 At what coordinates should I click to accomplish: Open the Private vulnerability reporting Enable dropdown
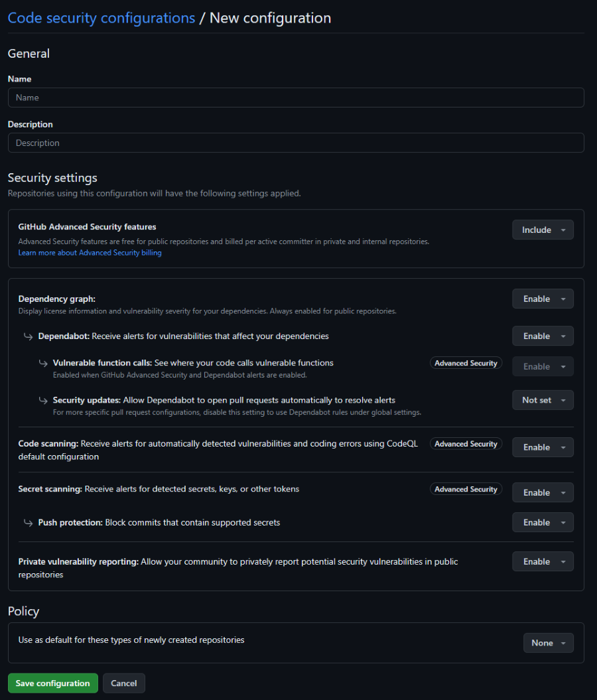pos(543,561)
